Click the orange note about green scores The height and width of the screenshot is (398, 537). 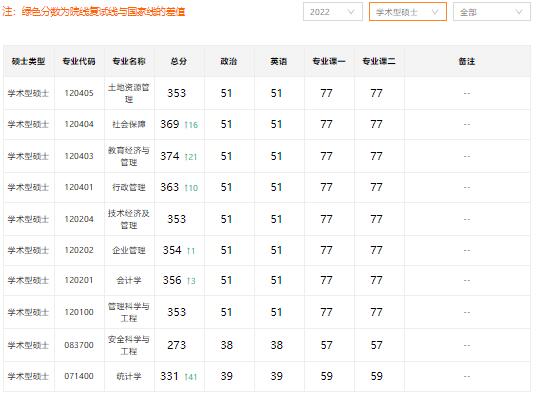[93, 12]
